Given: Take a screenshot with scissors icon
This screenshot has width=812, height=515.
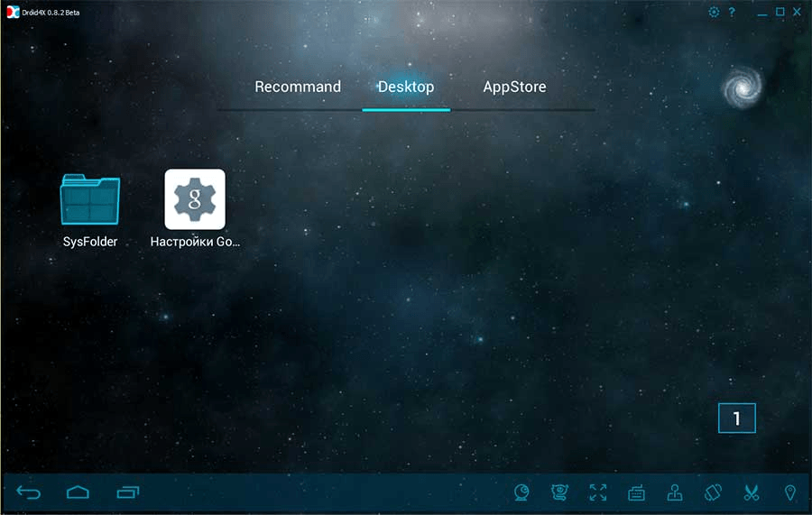Looking at the screenshot, I should pos(751,492).
